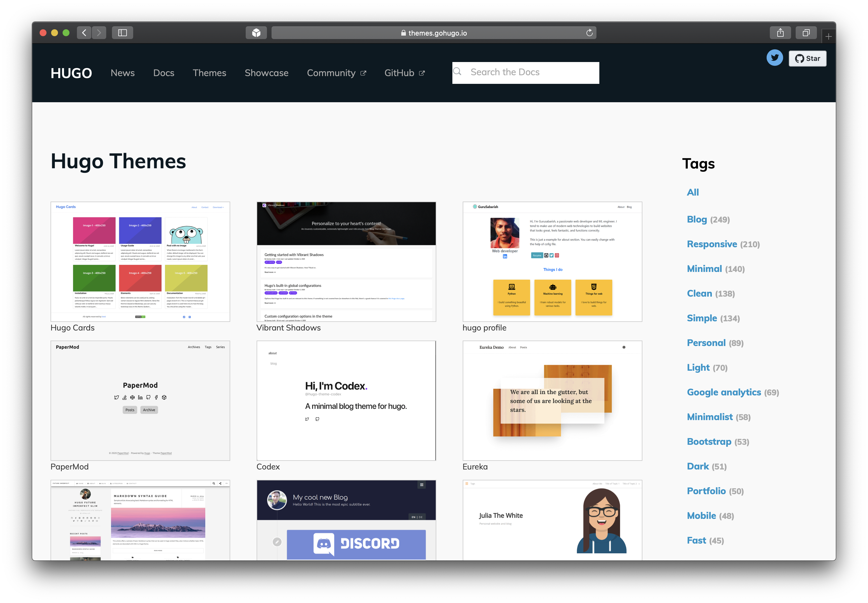This screenshot has width=868, height=603.
Task: Click the HUGO logo
Action: (x=71, y=73)
